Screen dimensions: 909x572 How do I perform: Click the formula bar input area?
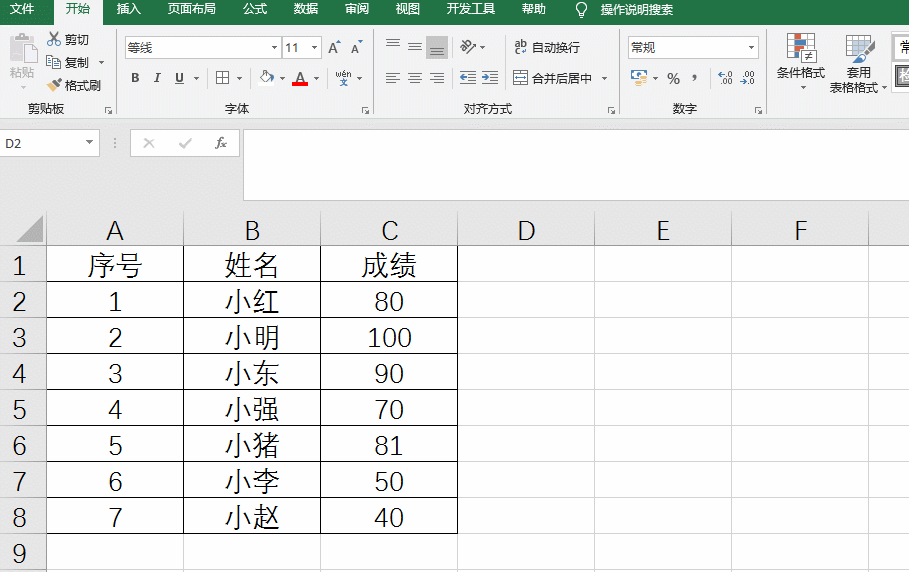(576, 165)
